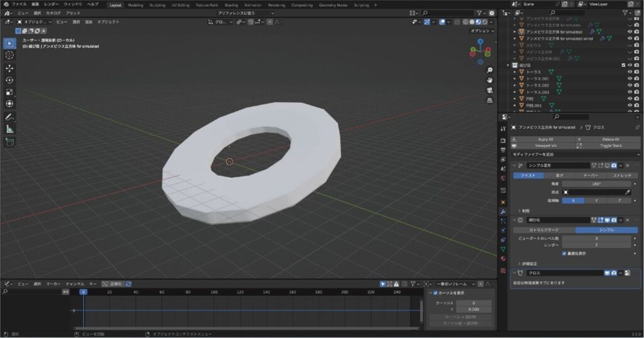Hide トーラス.003 in viewport via eye icon
Screen dimensions: 644x338
click(x=630, y=92)
